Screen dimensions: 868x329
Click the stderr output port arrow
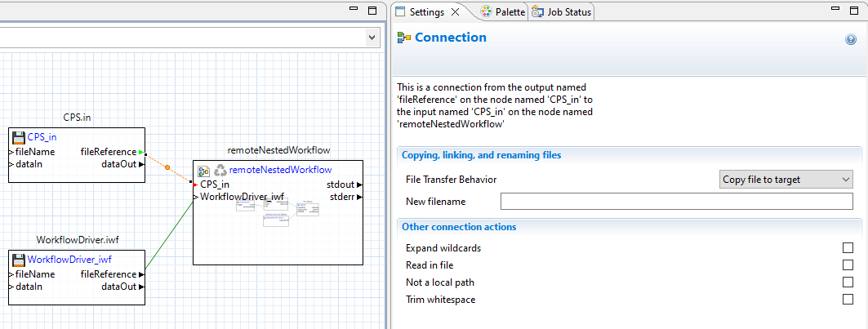(360, 198)
